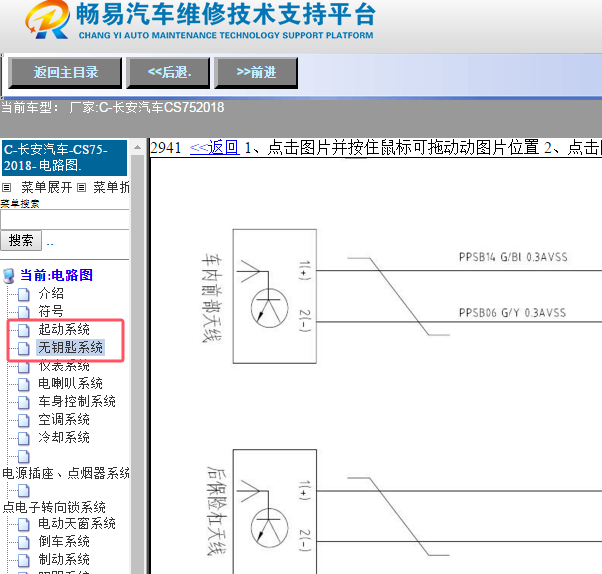
Task: Click page icon above 点电子转向锁系统
Action: point(23,490)
